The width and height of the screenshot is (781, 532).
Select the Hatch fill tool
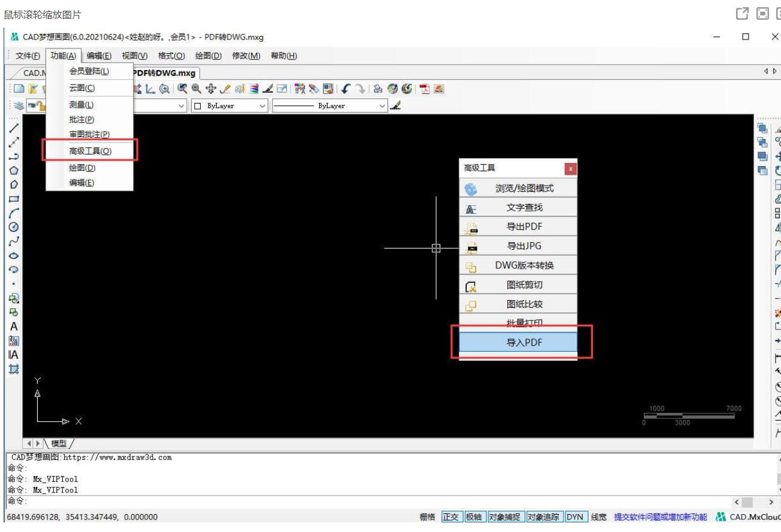coord(13,369)
